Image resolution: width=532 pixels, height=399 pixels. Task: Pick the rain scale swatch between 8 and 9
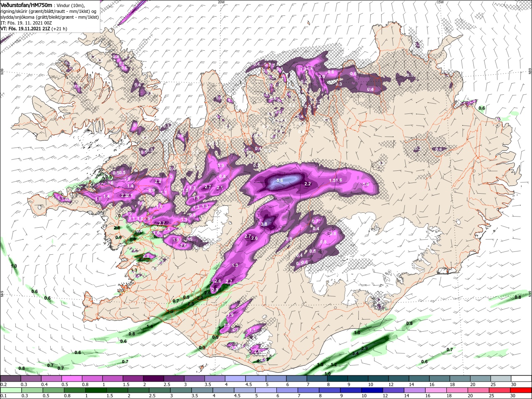click(330, 391)
